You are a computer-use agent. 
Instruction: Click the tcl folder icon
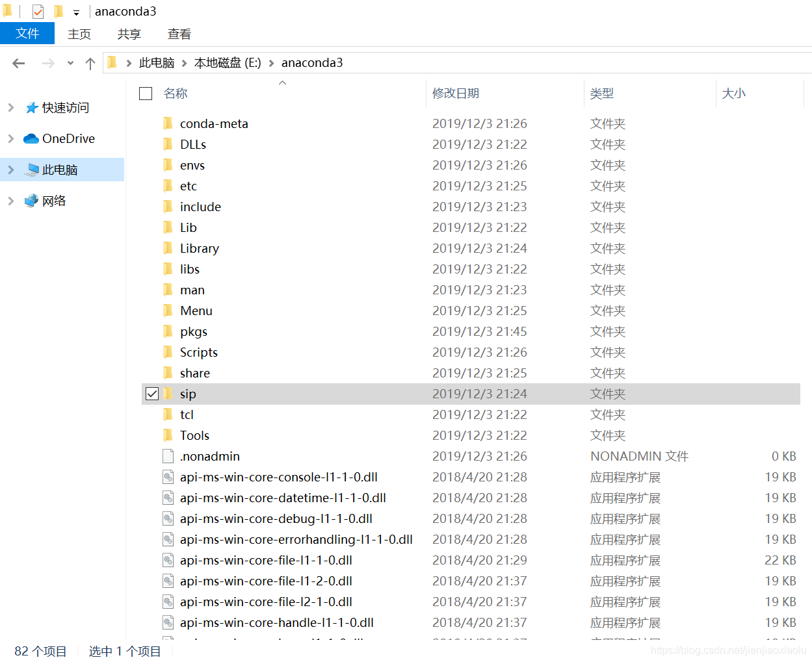pos(168,414)
